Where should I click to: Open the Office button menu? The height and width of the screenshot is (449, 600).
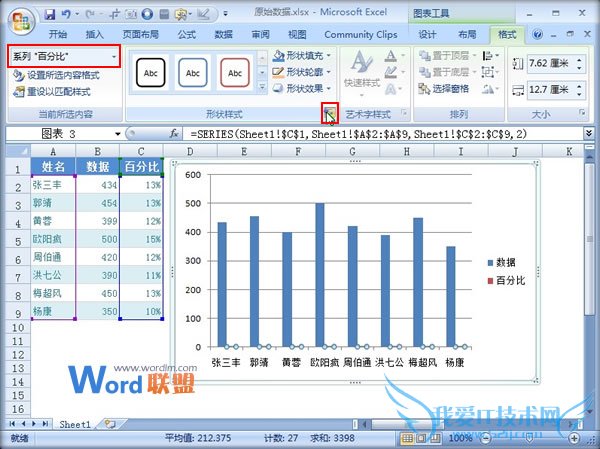pos(22,21)
